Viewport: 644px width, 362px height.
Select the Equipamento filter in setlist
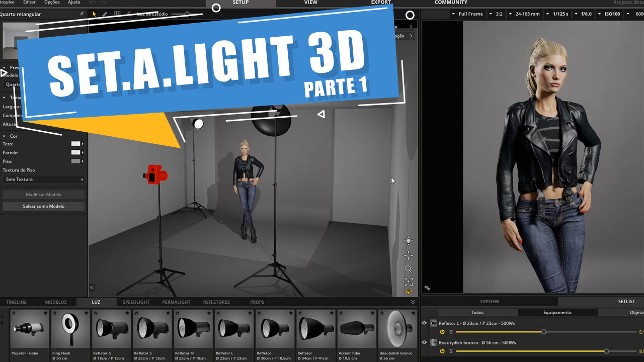[x=557, y=312]
